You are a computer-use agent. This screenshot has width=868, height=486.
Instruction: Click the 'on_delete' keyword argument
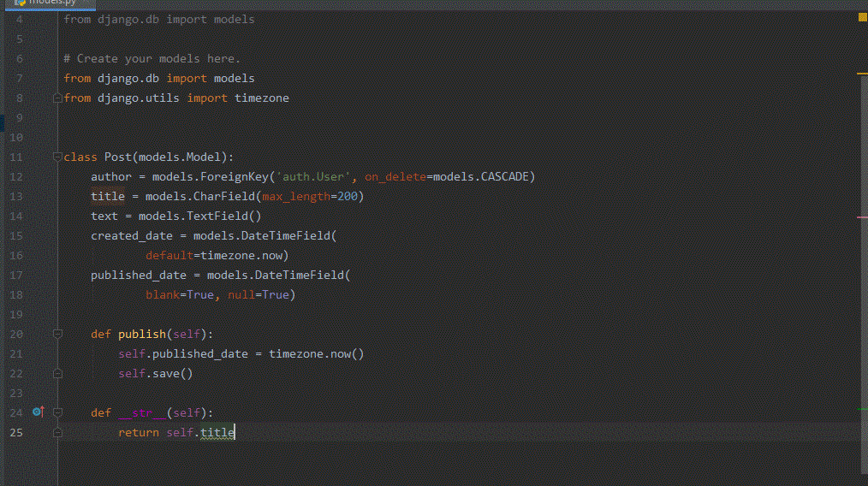click(395, 176)
